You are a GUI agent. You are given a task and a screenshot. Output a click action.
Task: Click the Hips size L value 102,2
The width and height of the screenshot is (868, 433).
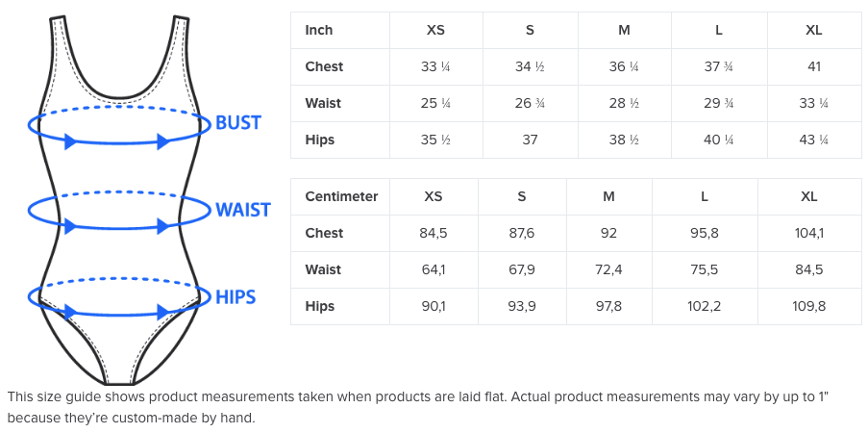[x=705, y=306]
